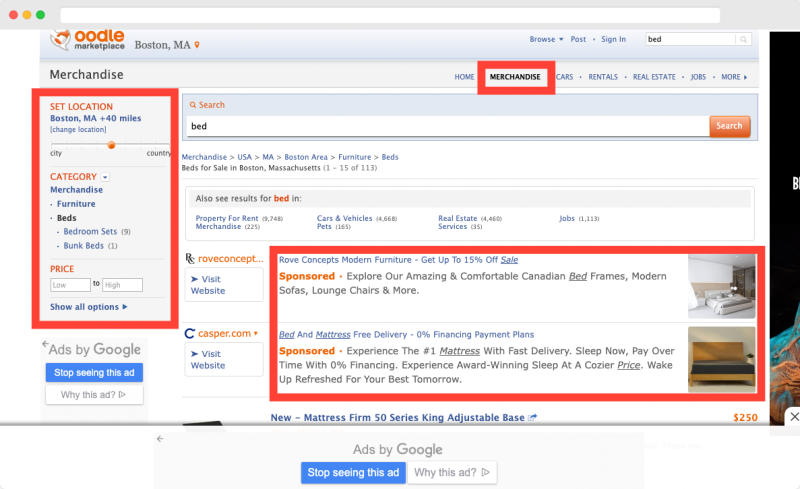
Task: Click the orange Search button
Action: click(729, 126)
